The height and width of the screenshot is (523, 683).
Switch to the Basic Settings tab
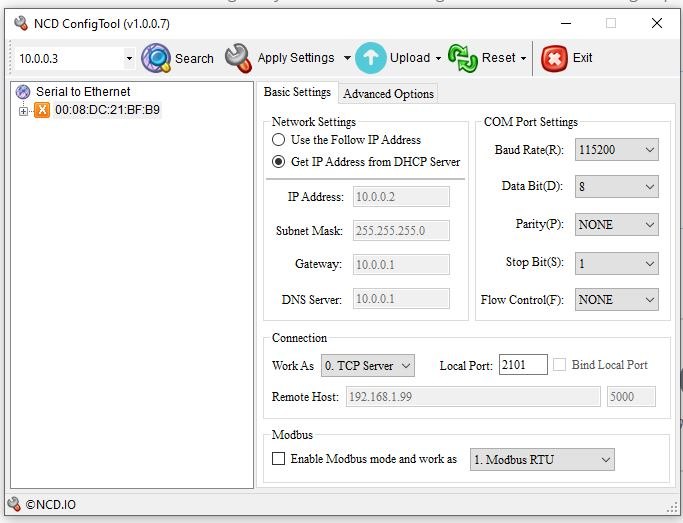tap(297, 92)
